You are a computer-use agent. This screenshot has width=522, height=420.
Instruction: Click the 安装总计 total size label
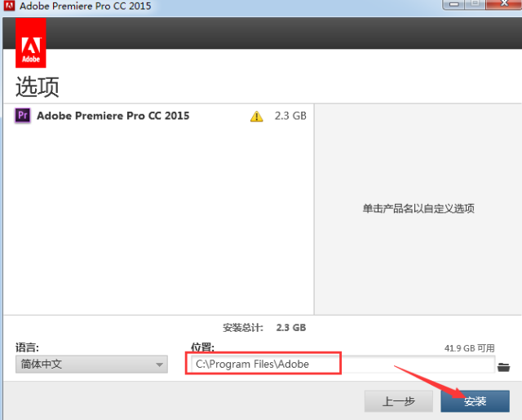(x=243, y=327)
